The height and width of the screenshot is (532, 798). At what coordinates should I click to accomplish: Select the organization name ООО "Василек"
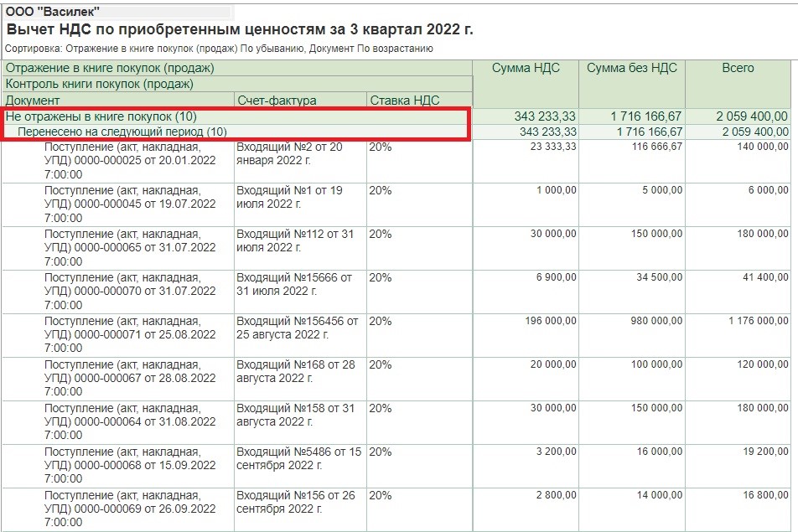[x=53, y=11]
